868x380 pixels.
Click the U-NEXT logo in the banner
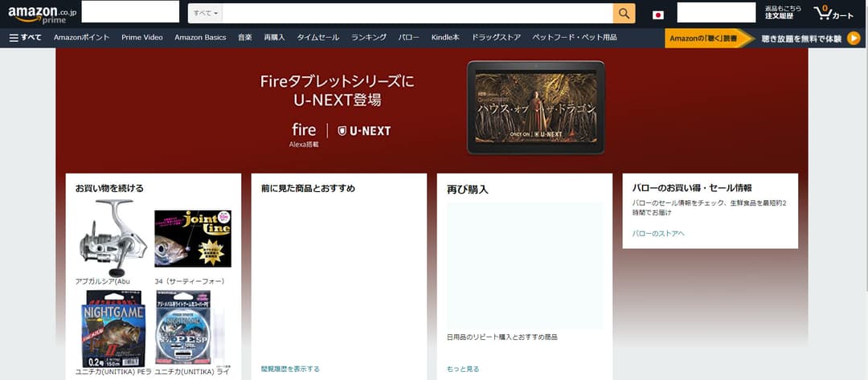click(364, 131)
